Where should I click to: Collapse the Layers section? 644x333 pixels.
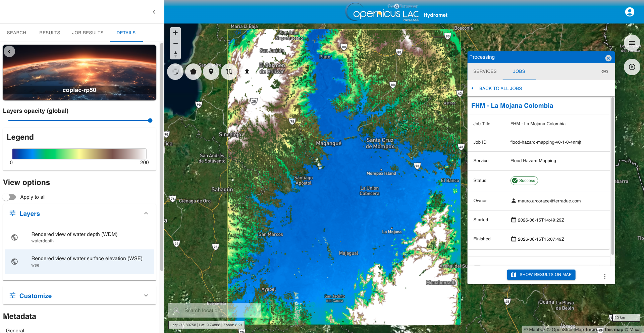coord(146,213)
